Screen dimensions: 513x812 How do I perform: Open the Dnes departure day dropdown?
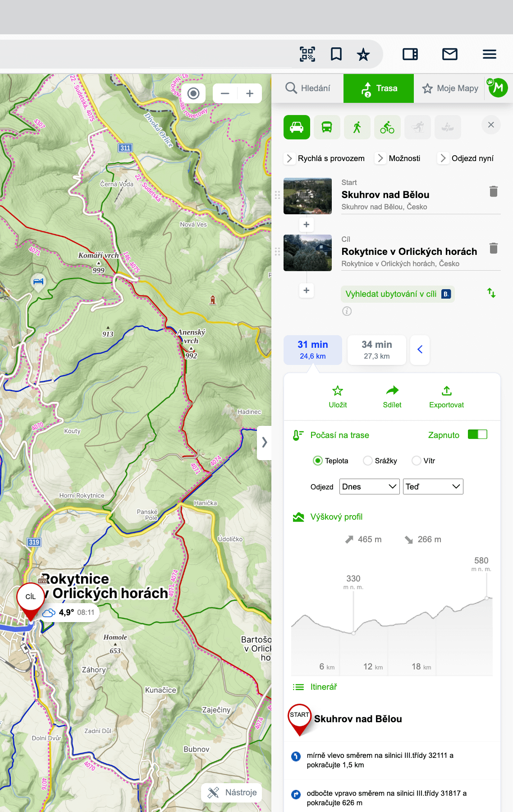click(x=369, y=486)
